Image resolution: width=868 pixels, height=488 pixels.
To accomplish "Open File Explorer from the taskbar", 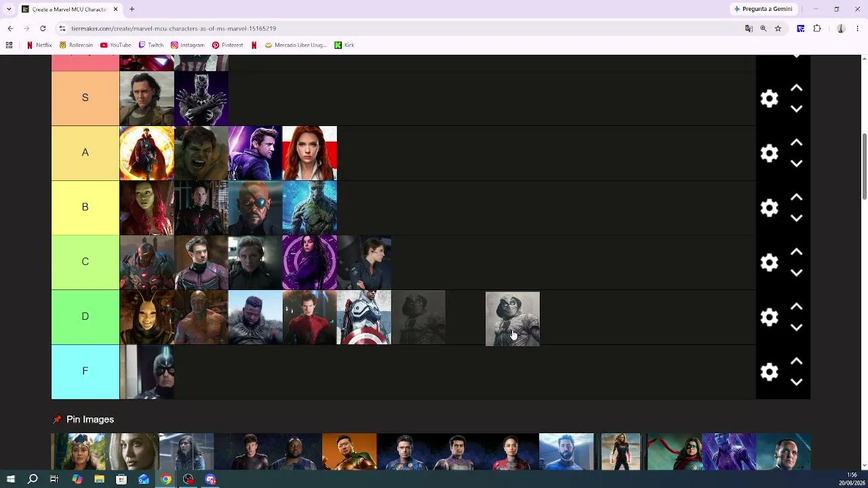I will tap(99, 479).
